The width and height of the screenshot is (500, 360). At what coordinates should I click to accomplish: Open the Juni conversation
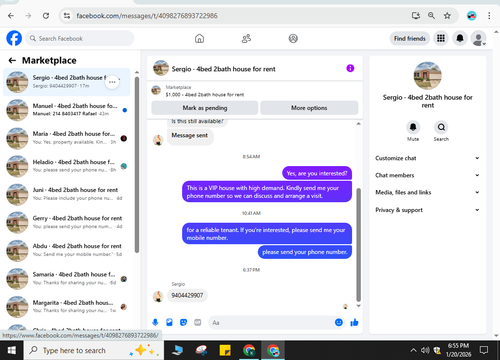pos(67,194)
